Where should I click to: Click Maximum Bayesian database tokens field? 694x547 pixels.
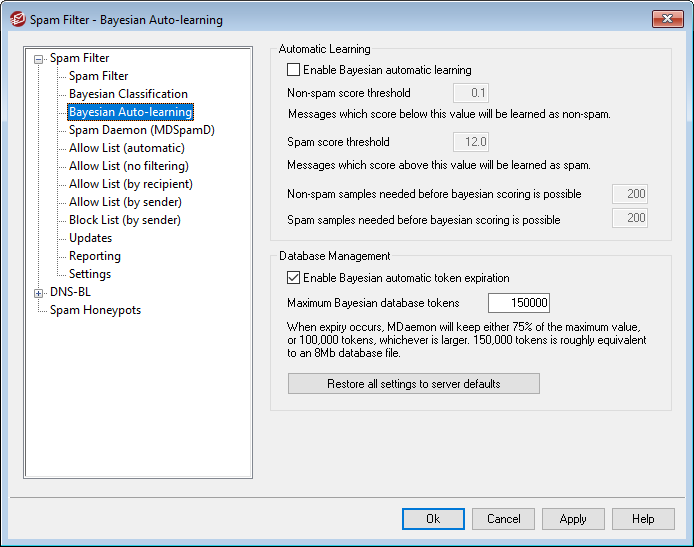(518, 303)
